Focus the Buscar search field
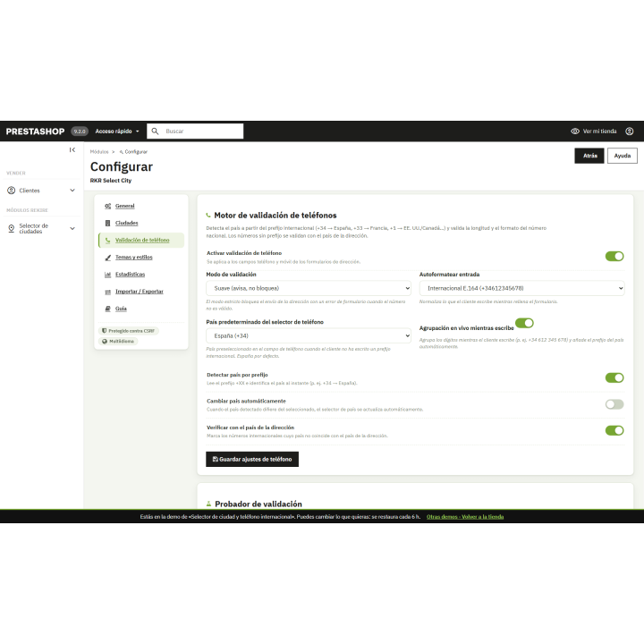This screenshot has width=644, height=644. (195, 131)
